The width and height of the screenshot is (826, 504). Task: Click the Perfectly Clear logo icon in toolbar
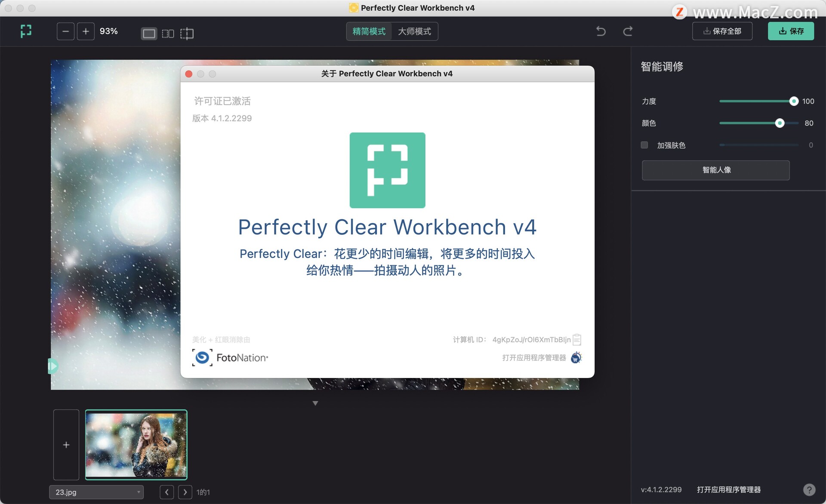click(x=26, y=31)
